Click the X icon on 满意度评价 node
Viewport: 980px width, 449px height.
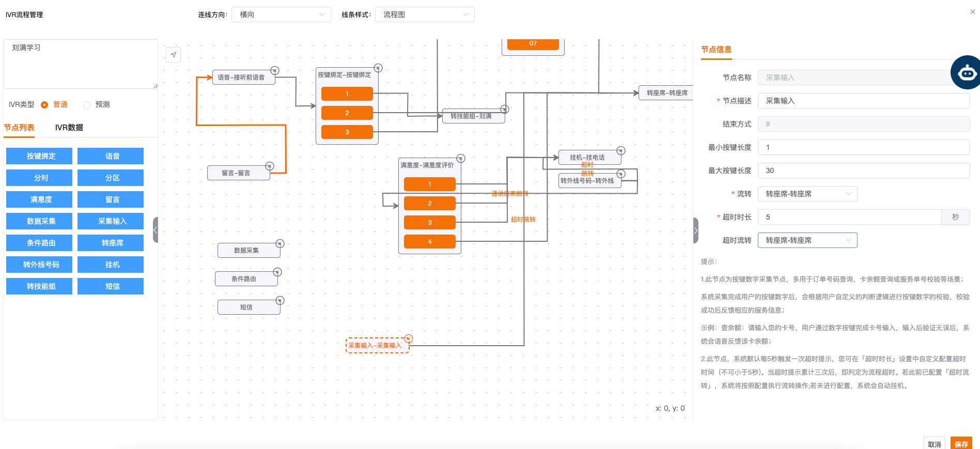(461, 159)
